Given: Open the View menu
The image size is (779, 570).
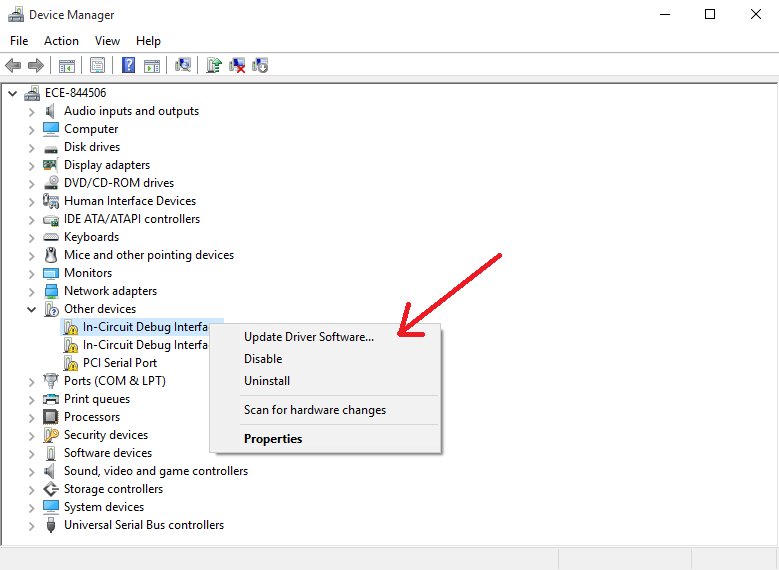Looking at the screenshot, I should point(107,41).
